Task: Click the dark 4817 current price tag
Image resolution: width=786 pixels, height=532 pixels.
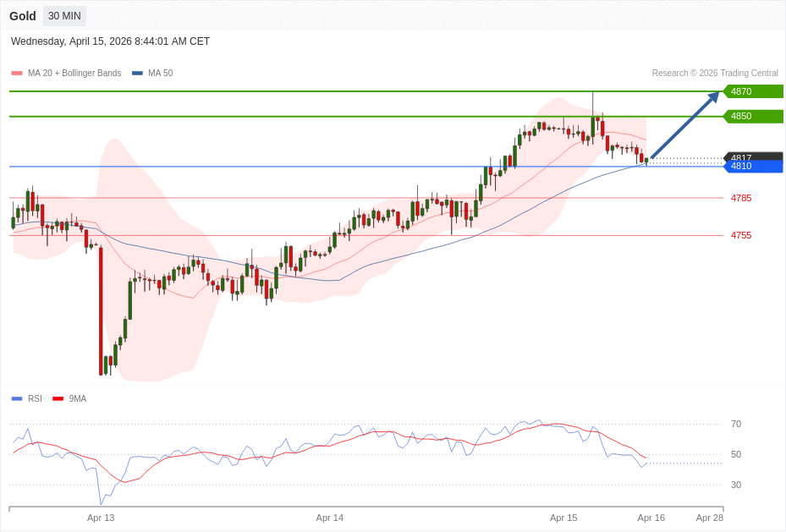Action: [x=753, y=156]
